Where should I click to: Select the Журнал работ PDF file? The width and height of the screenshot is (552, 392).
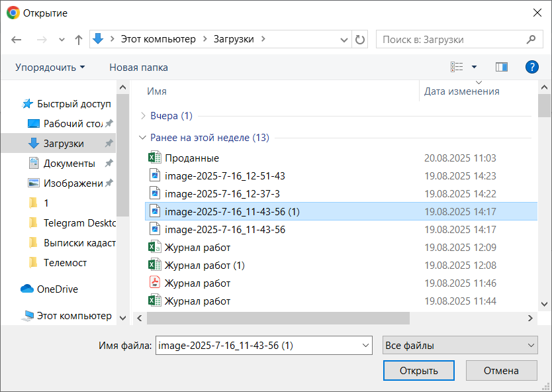(197, 283)
